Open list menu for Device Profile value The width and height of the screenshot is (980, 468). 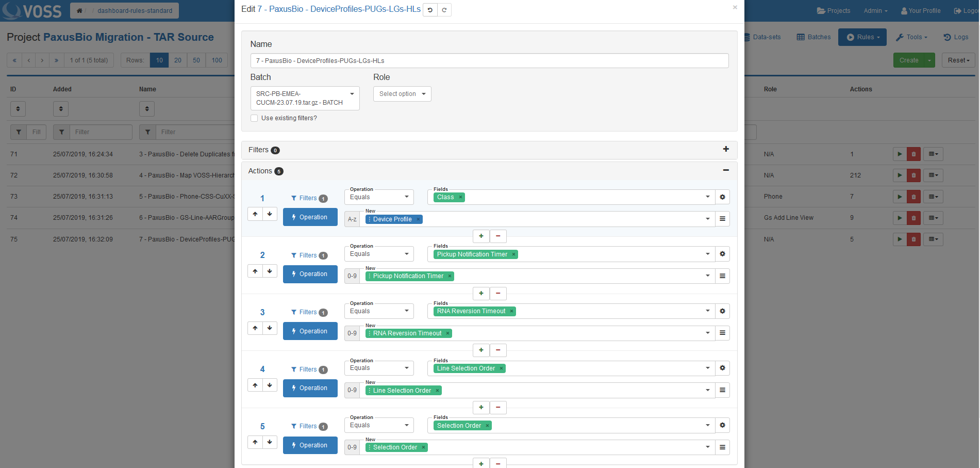(x=722, y=219)
